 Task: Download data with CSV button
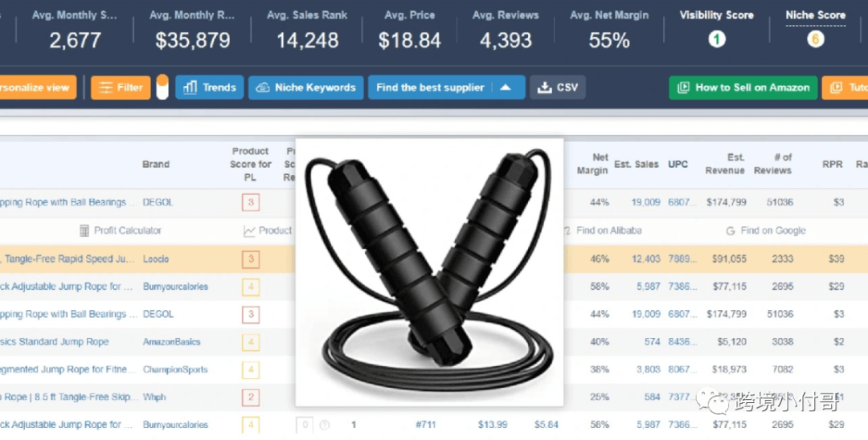[558, 88]
